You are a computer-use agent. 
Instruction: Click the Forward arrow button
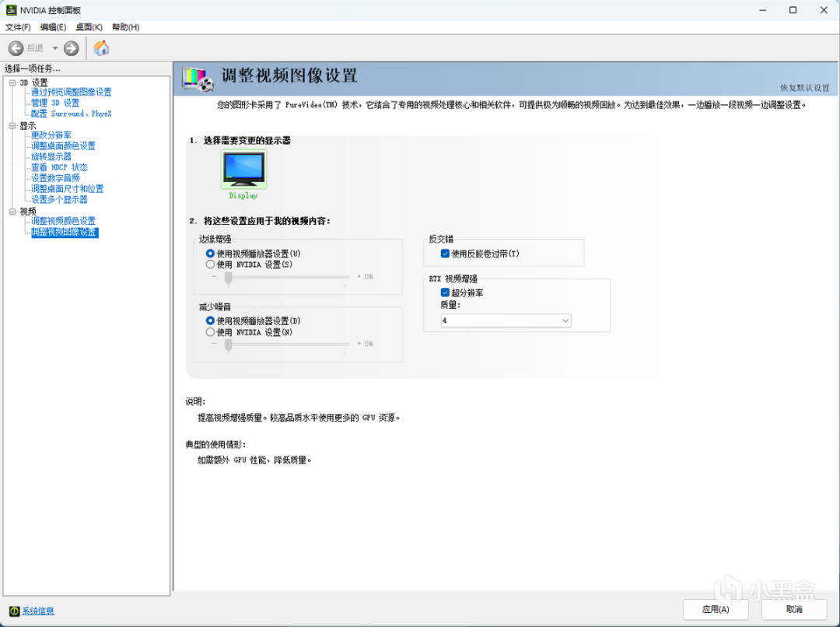coord(72,48)
